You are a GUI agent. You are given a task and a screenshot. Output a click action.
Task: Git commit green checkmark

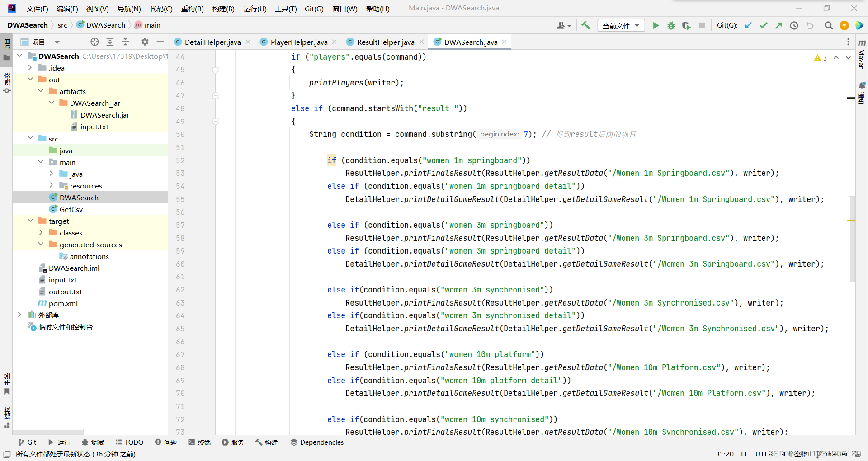[764, 26]
